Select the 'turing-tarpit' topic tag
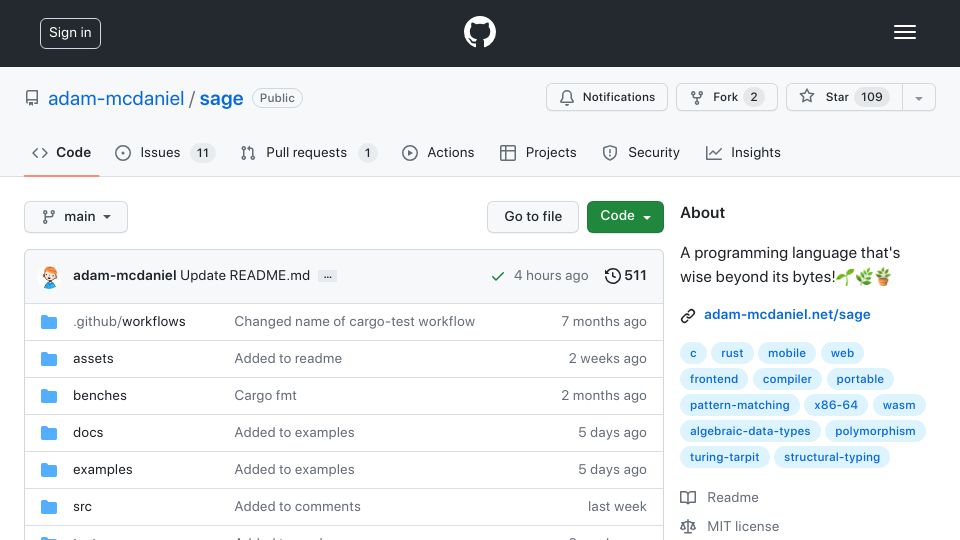960x540 pixels. (x=724, y=457)
